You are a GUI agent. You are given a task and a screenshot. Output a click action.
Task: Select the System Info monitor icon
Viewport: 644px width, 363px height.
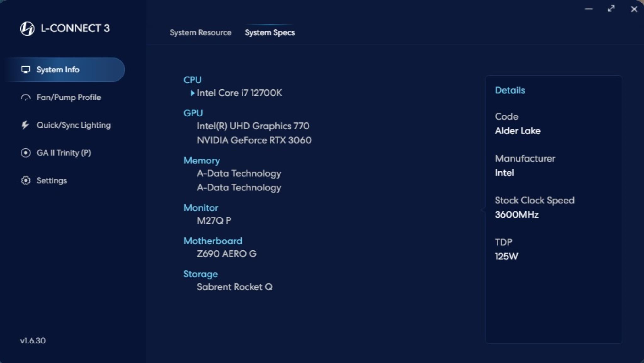click(25, 70)
